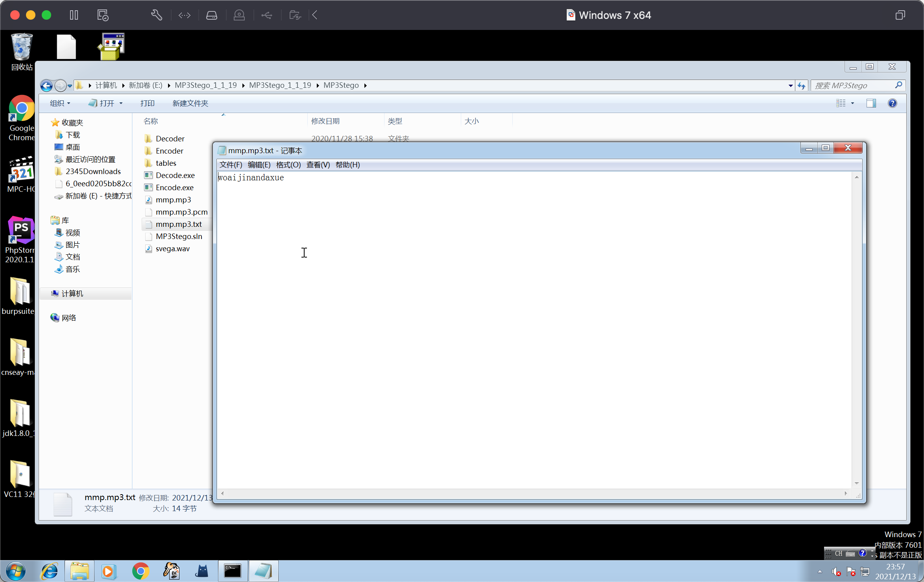This screenshot has width=924, height=582.
Task: Select 下载 in the favorites sidebar
Action: 68,135
